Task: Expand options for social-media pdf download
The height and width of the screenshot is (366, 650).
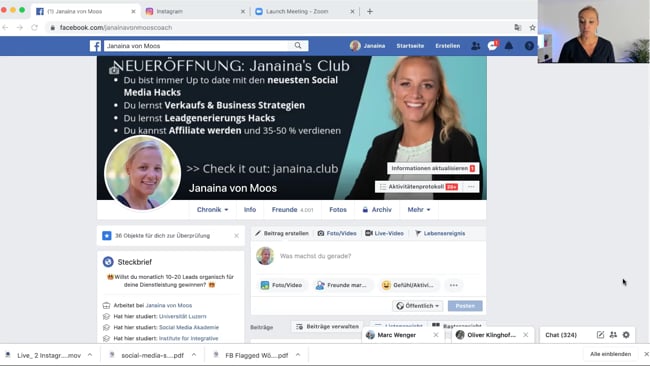Action: tap(194, 355)
